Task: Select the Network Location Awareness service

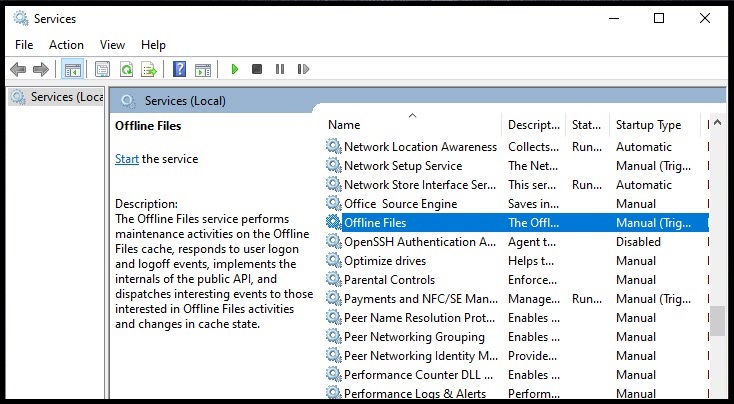Action: point(517,147)
